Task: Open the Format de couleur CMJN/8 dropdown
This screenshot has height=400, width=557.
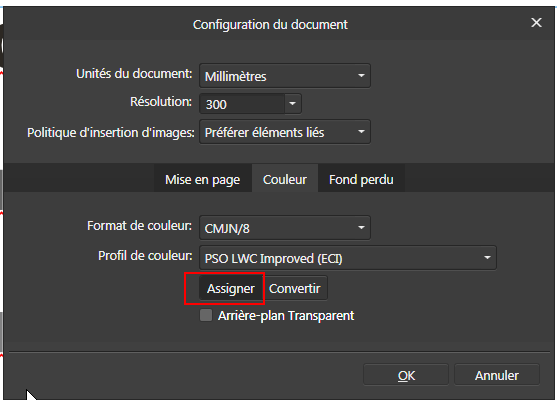Action: 285,228
